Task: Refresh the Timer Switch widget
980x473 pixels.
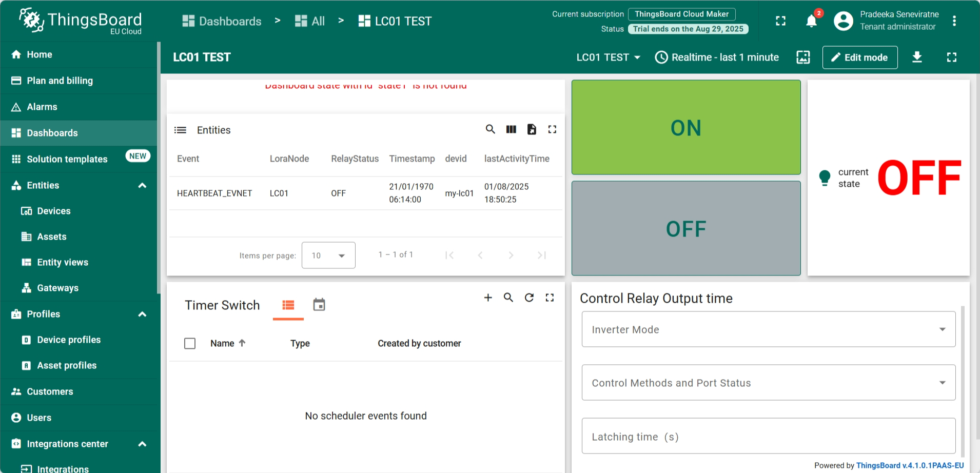Action: [529, 298]
